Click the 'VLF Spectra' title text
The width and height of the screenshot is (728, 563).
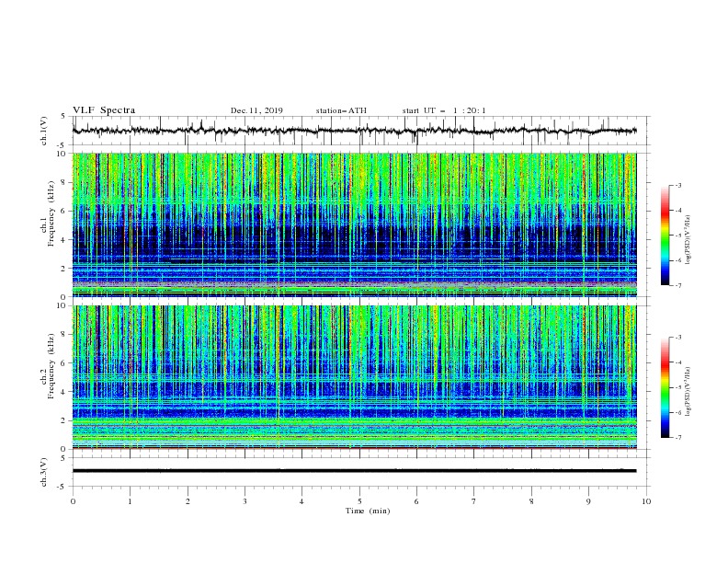pos(104,110)
